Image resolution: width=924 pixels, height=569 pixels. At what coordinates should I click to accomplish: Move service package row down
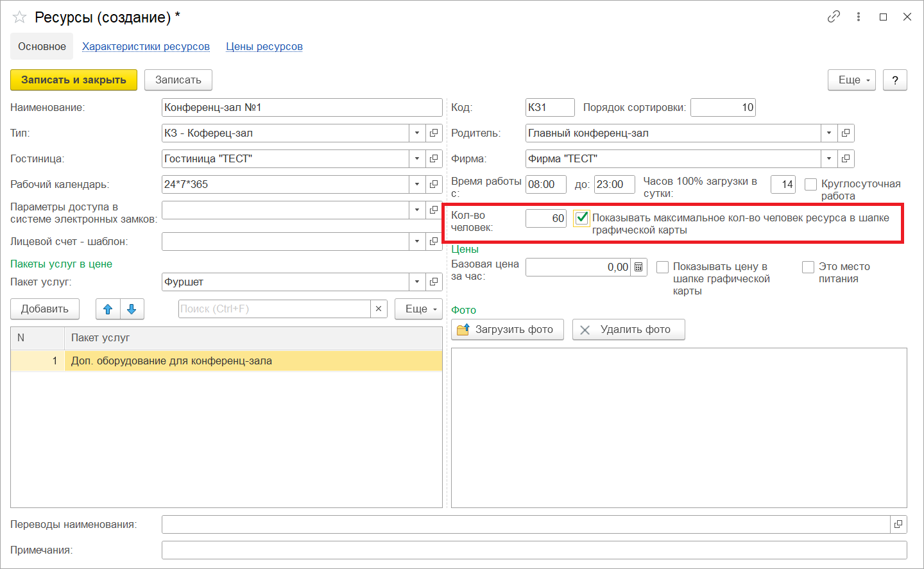pos(132,309)
